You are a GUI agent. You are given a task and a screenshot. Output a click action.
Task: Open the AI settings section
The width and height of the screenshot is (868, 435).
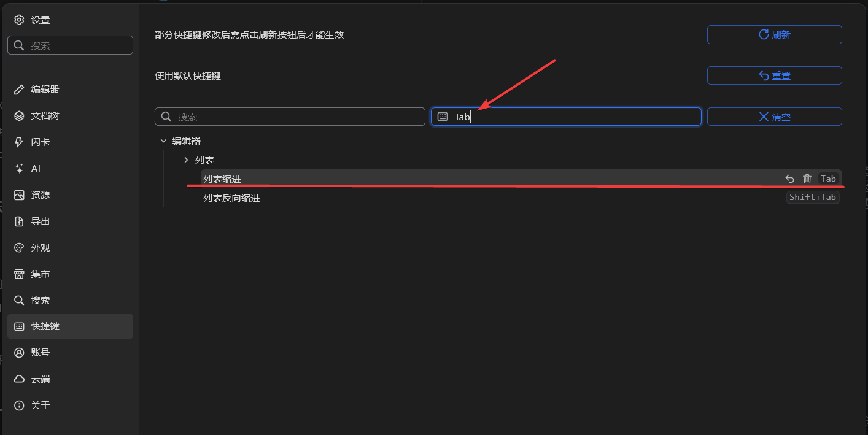point(70,168)
